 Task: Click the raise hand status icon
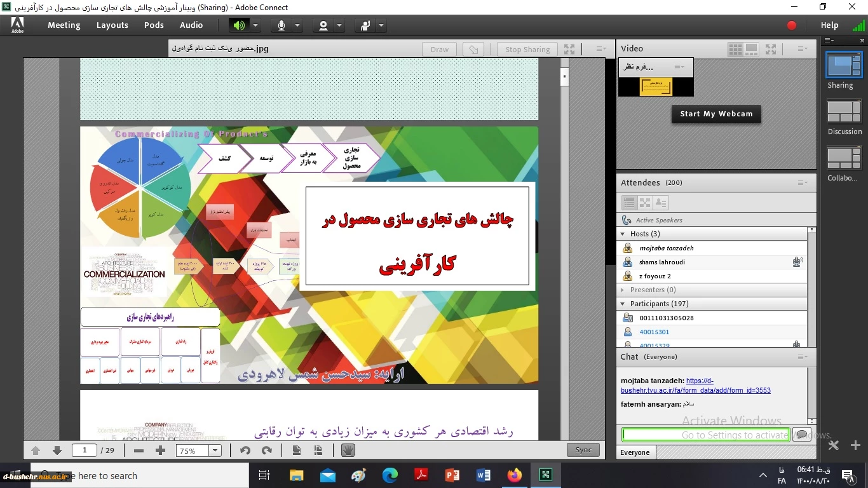tap(365, 25)
